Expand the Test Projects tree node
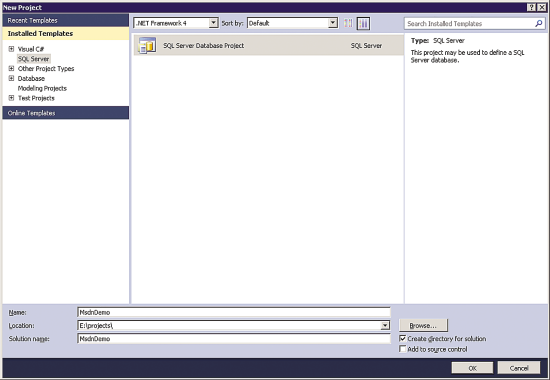The image size is (550, 380). tap(11, 98)
